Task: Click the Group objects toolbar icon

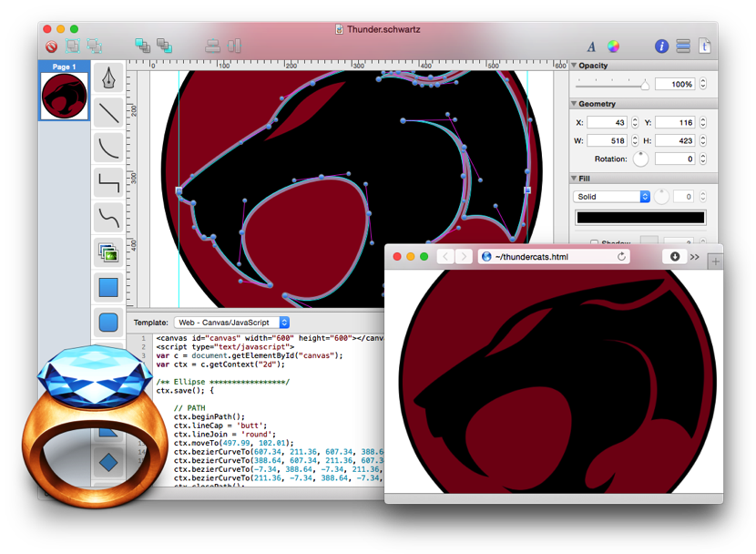Action: [73, 46]
